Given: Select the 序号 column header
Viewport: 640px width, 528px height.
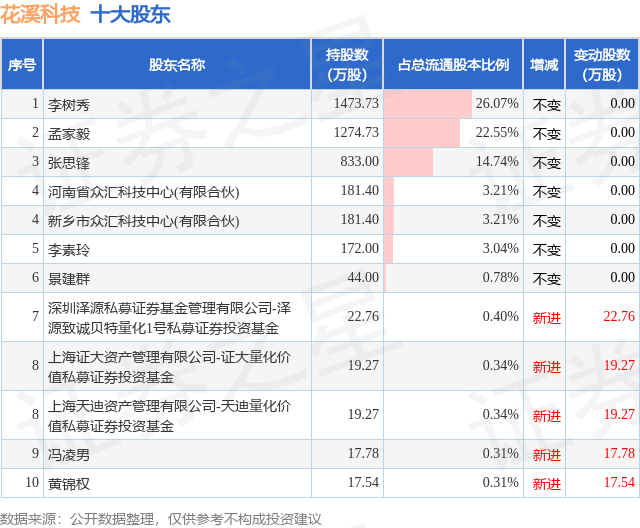Looking at the screenshot, I should coord(22,64).
